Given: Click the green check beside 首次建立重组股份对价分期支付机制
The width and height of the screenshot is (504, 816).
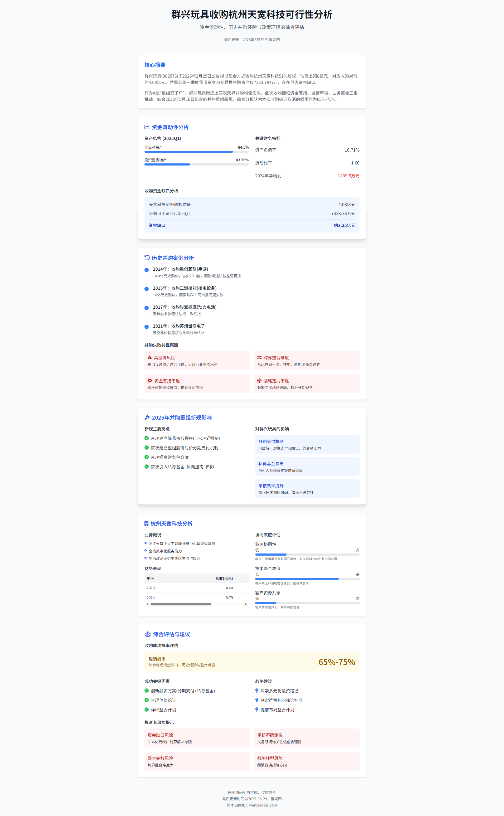Looking at the screenshot, I should (x=146, y=448).
